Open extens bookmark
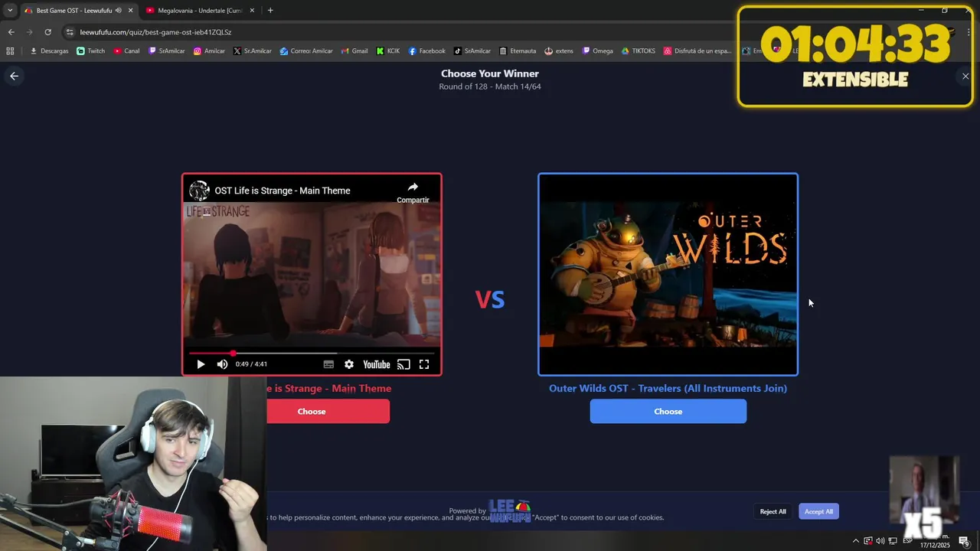 559,51
